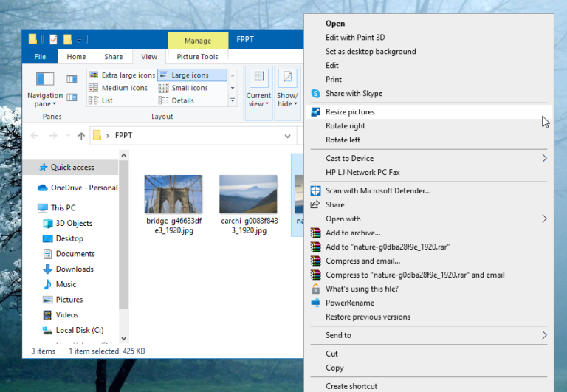Click the Navigation pane icon
This screenshot has height=392, width=567.
click(45, 78)
